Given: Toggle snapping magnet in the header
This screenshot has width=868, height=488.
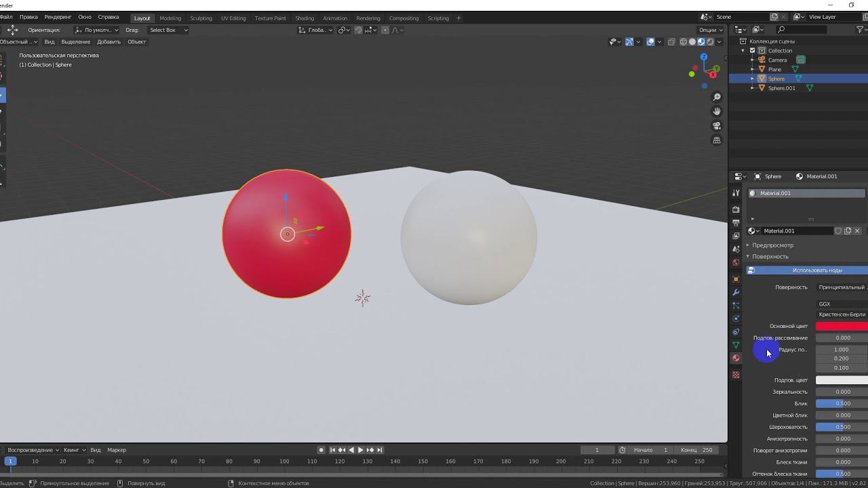Looking at the screenshot, I should point(358,30).
